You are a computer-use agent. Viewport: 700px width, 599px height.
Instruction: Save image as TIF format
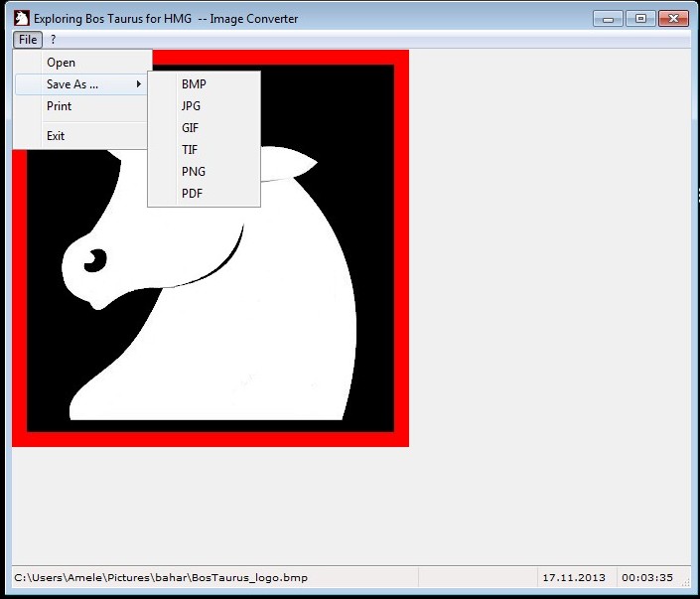click(x=204, y=150)
